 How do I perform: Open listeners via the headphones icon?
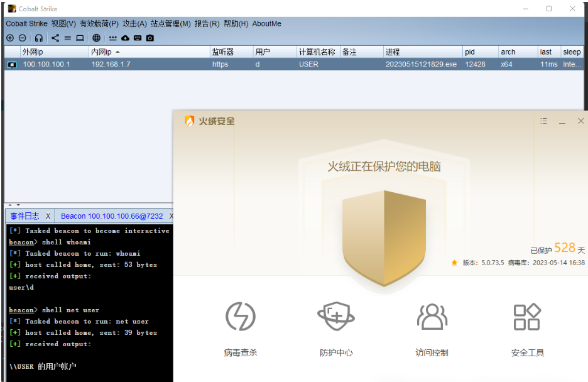(38, 38)
